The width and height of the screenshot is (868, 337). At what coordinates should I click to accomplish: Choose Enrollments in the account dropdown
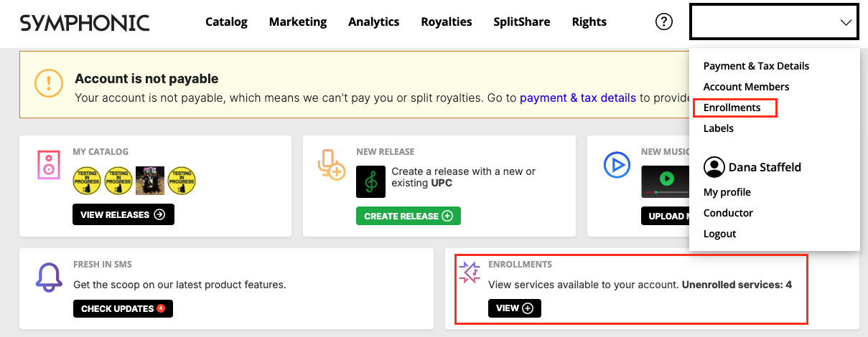(732, 108)
